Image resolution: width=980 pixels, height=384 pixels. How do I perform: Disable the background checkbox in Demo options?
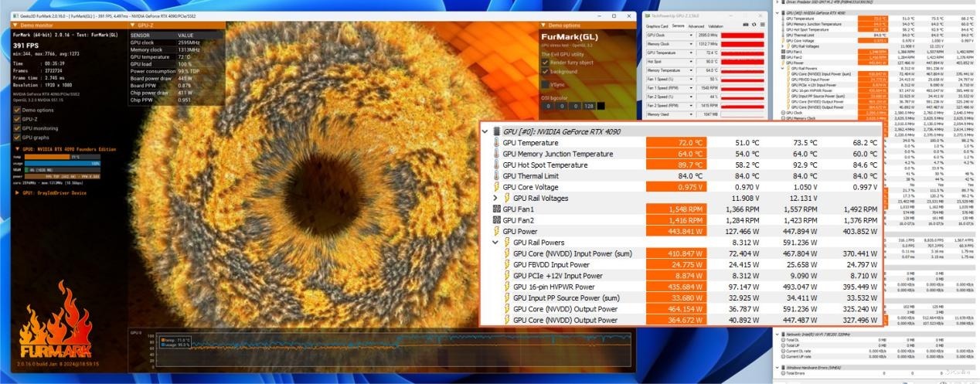546,71
